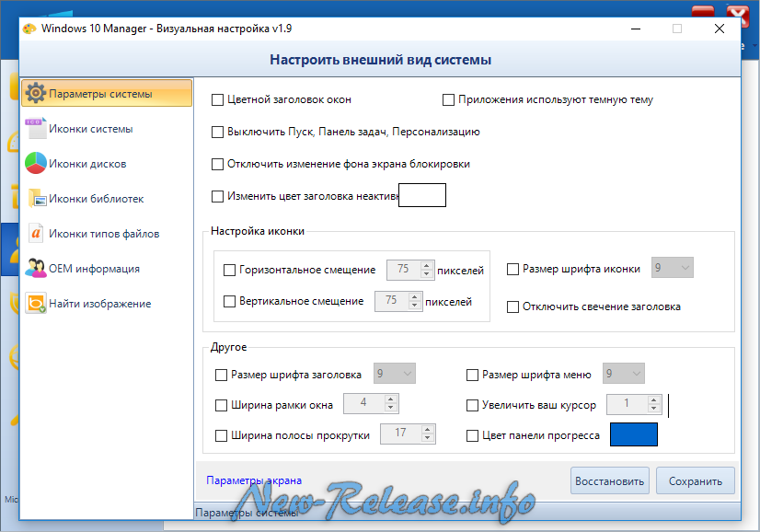Tick Цвет панели прогресса checkbox
This screenshot has width=760, height=532.
tap(472, 436)
